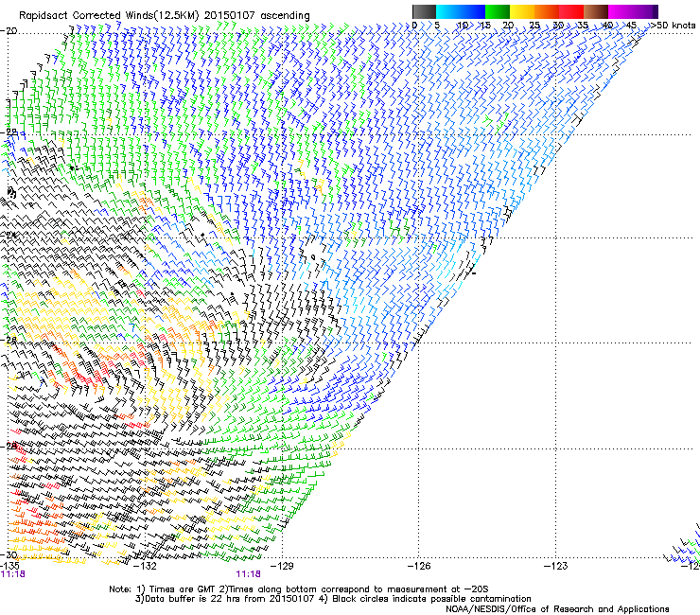
Task: Click the 'Times are GMT' note line
Action: [299, 589]
